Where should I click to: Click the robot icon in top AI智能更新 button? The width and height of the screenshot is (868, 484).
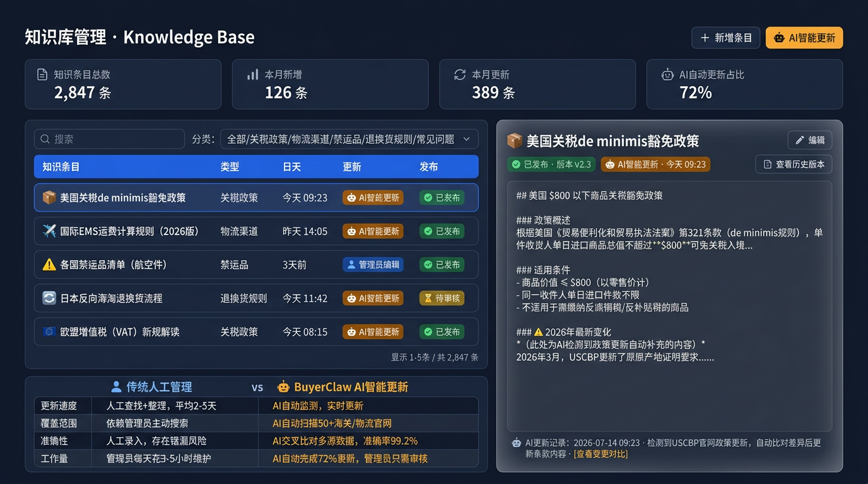tap(779, 38)
